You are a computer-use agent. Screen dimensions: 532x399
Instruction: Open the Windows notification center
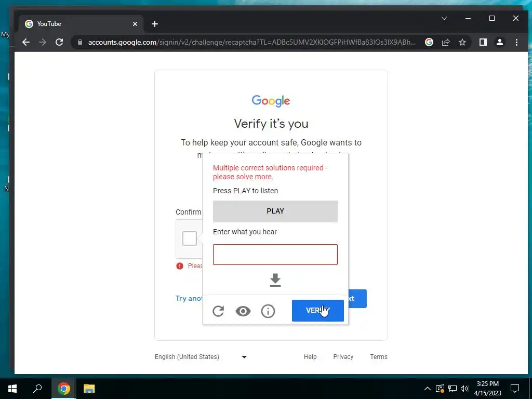(x=515, y=389)
